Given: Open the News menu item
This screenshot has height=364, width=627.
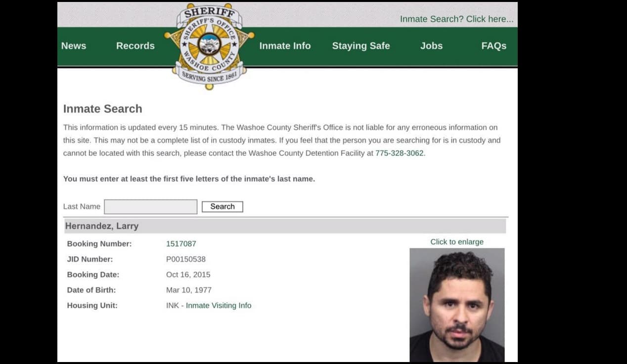Looking at the screenshot, I should coord(74,46).
